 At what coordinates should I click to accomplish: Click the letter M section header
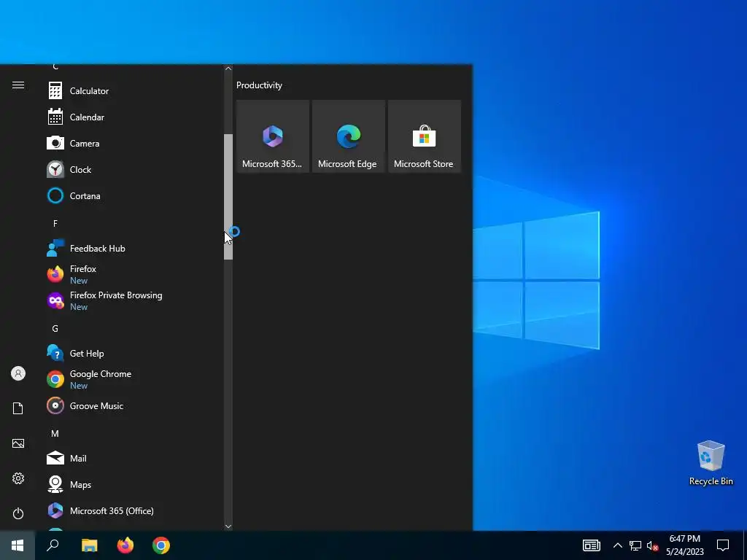coord(55,433)
